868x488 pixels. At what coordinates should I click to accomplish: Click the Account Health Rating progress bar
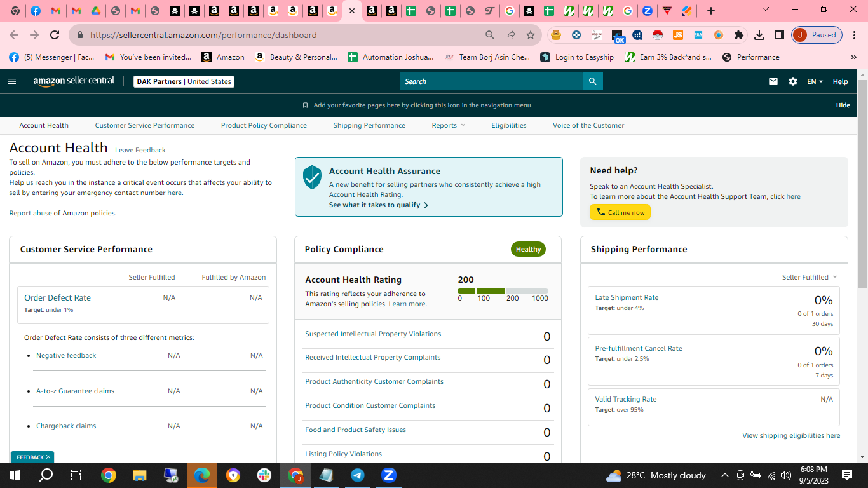[503, 291]
